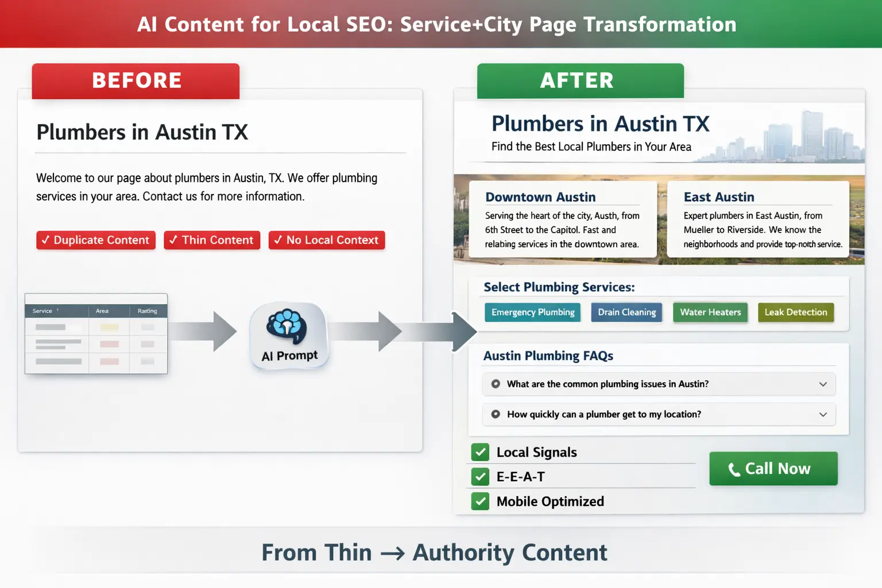Screen dimensions: 882x588
Task: Click the target icon beside common plumbing issues FAQ
Action: coord(495,384)
